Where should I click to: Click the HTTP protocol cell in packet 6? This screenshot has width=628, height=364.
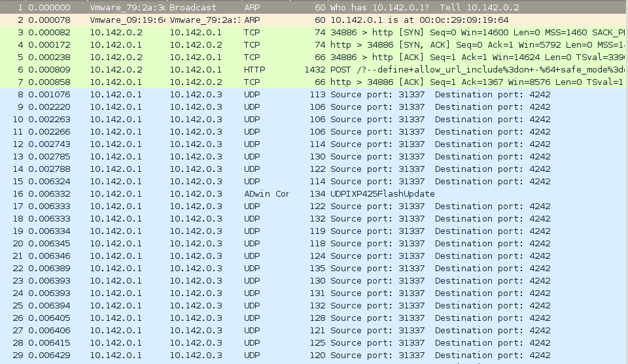pyautogui.click(x=254, y=69)
